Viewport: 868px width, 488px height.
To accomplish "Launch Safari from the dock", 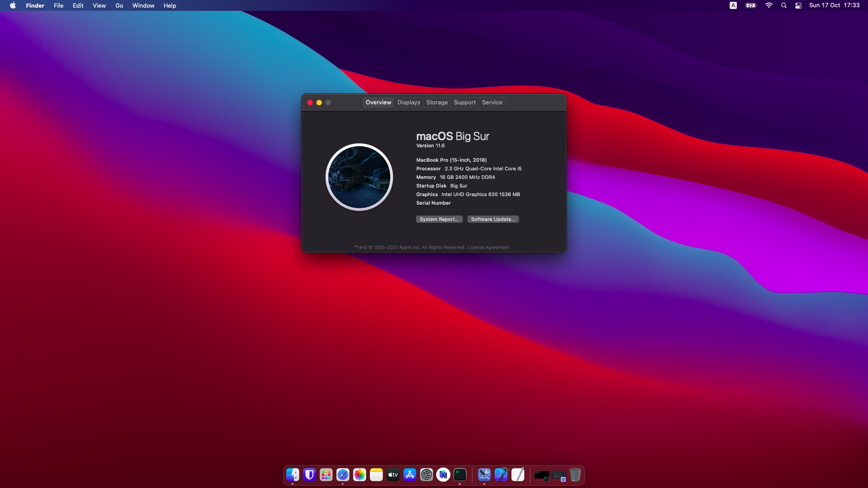I will pyautogui.click(x=343, y=475).
